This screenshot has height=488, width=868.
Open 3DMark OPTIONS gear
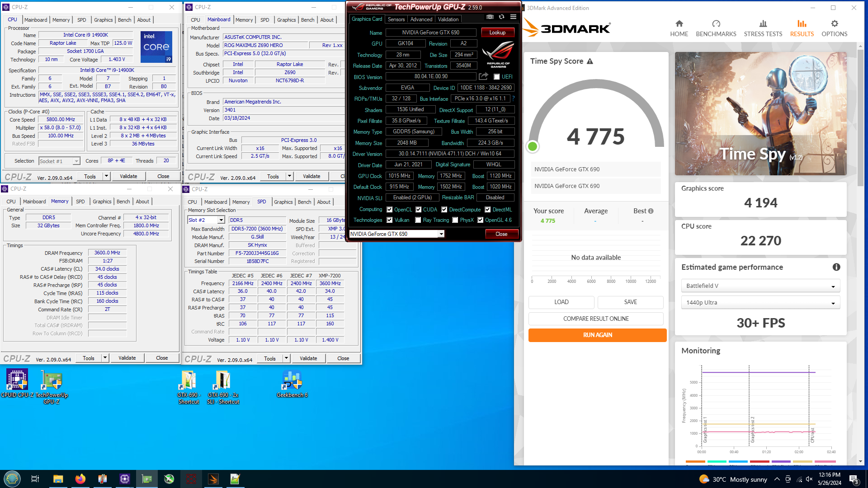point(834,28)
